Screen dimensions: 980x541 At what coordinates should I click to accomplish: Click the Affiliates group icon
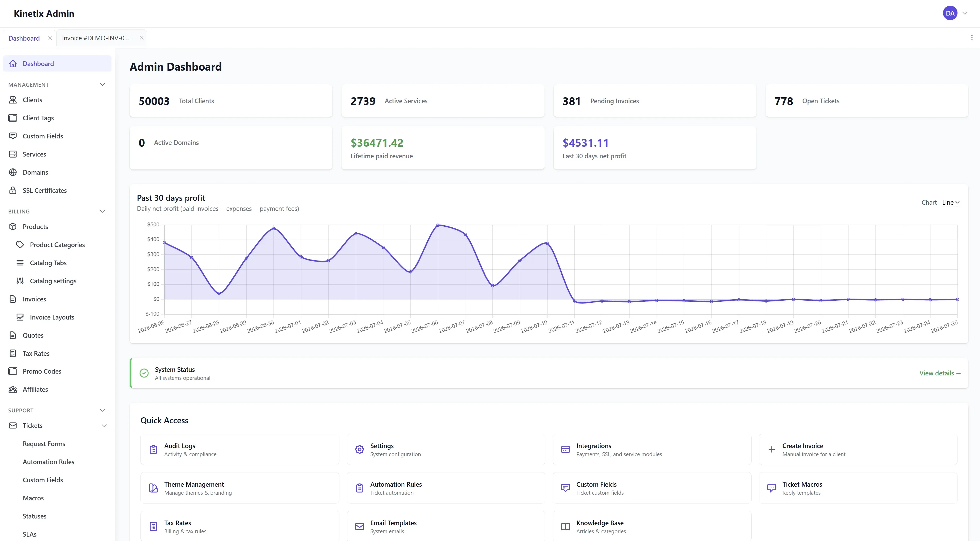[13, 389]
